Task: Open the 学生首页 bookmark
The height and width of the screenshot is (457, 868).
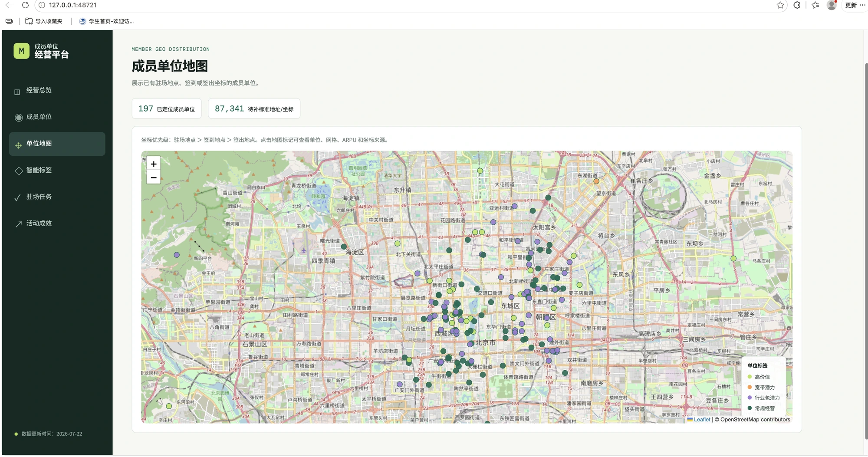Action: coord(106,21)
